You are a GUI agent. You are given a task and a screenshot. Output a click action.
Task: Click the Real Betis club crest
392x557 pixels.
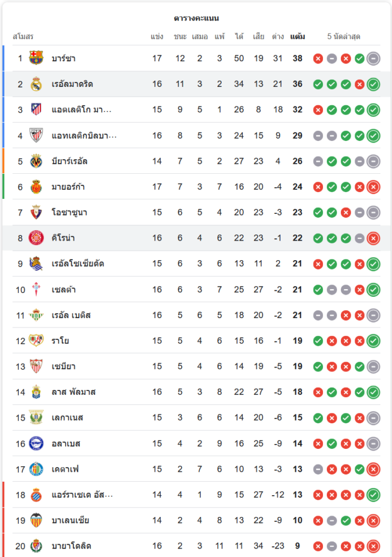(x=36, y=315)
